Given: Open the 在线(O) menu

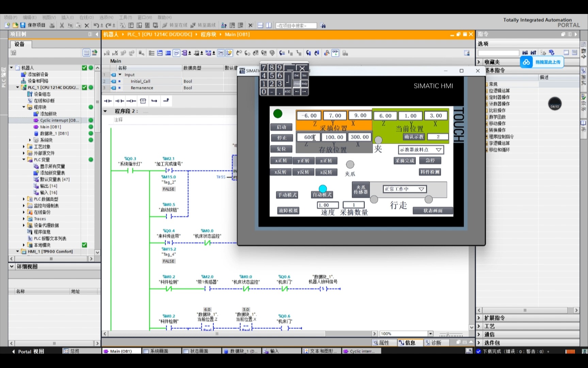Looking at the screenshot, I should (86, 17).
